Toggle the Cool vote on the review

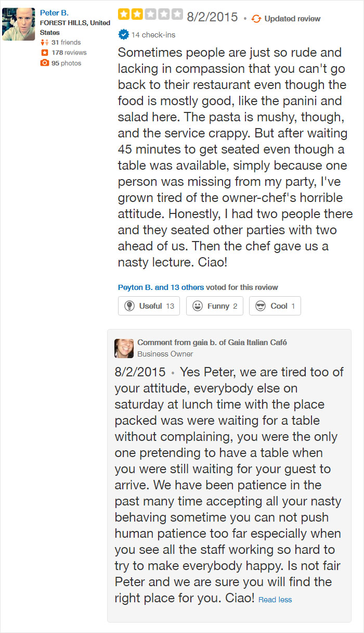coord(275,306)
